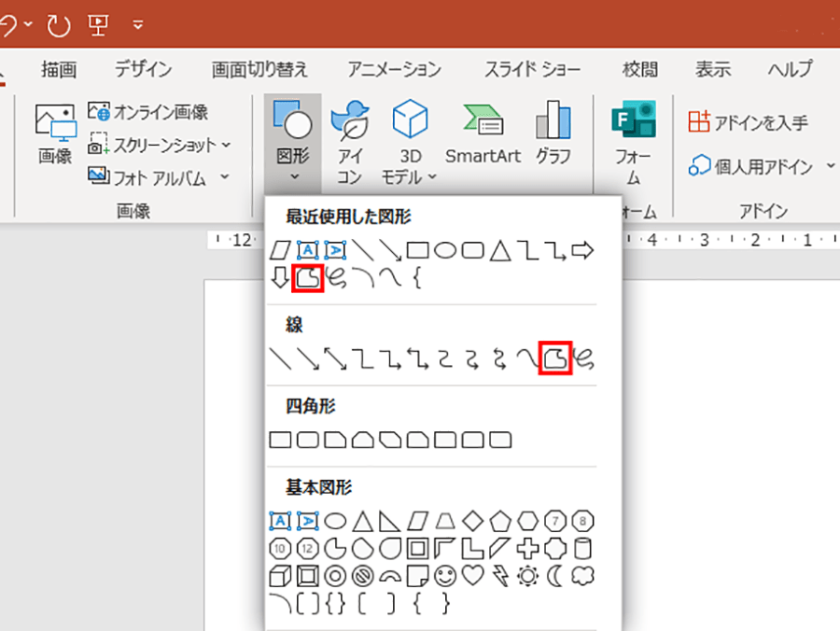Image resolution: width=840 pixels, height=631 pixels.
Task: Start slideshow from quick access toolbar icon
Action: [99, 24]
